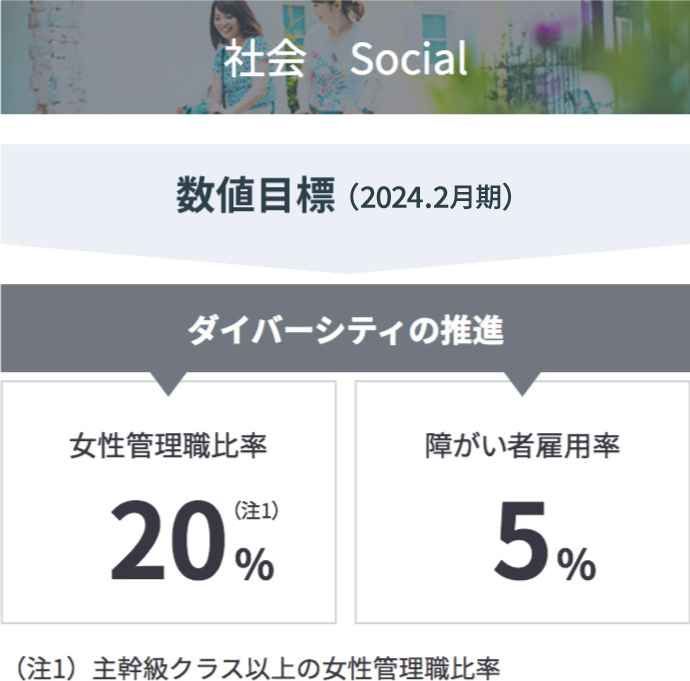Viewport: 690px width, 681px height.
Task: Select the 社会 text in banner
Action: pyautogui.click(x=264, y=59)
